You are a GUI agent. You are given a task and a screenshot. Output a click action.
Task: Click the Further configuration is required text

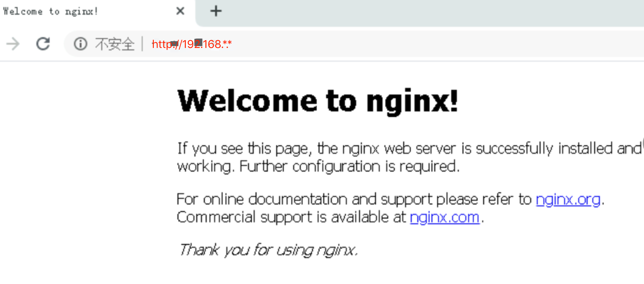[349, 167]
